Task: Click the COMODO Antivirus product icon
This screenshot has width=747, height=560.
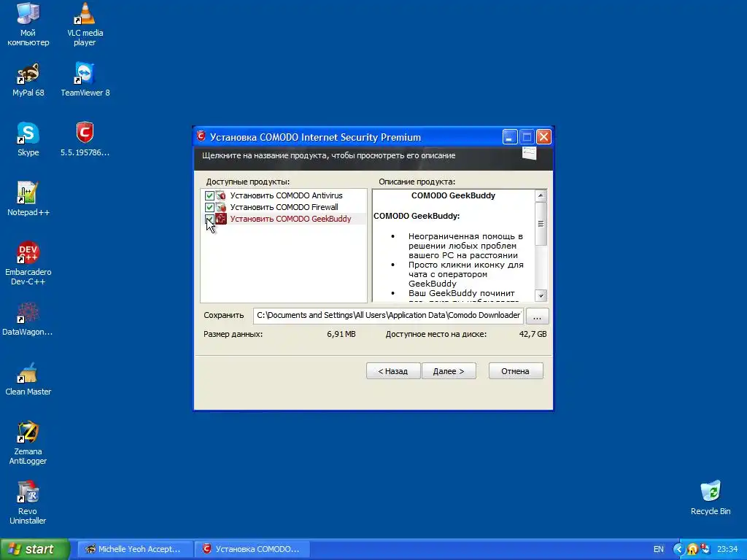Action: (x=220, y=195)
